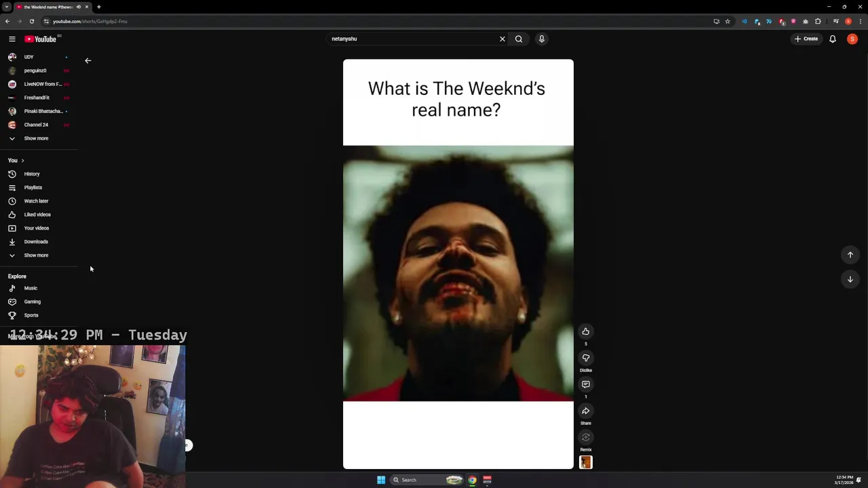Open Pinaki Bhattacha... subscription channel
Screen dimensions: 868x488
(x=38, y=111)
